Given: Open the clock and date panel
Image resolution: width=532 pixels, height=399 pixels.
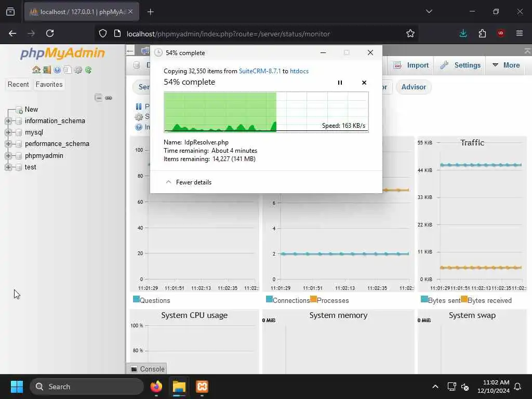Looking at the screenshot, I should pyautogui.click(x=494, y=387).
